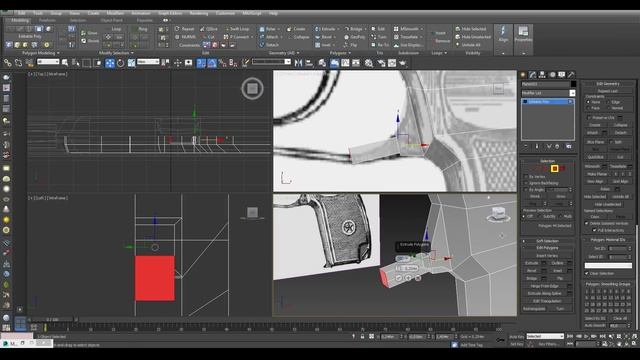Expand the Soft Selection rollout
The width and height of the screenshot is (640, 360).
[x=547, y=241]
